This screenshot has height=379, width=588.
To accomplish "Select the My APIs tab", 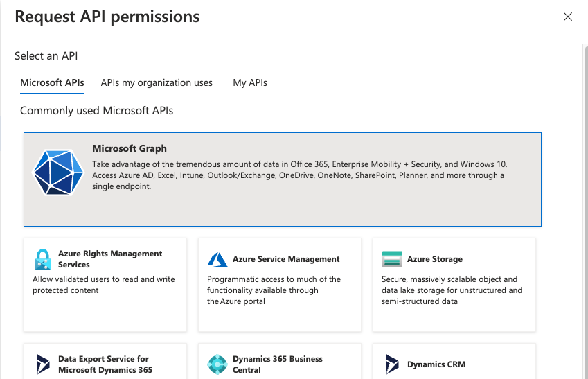I will pos(250,82).
